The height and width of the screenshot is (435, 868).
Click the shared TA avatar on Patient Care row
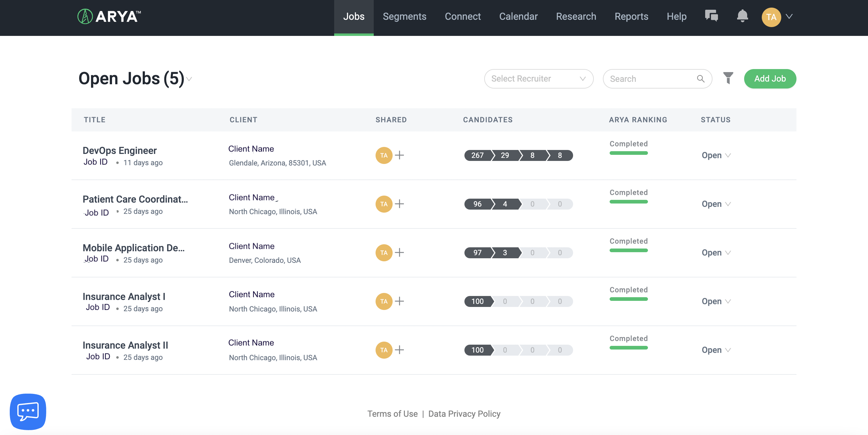coord(383,204)
